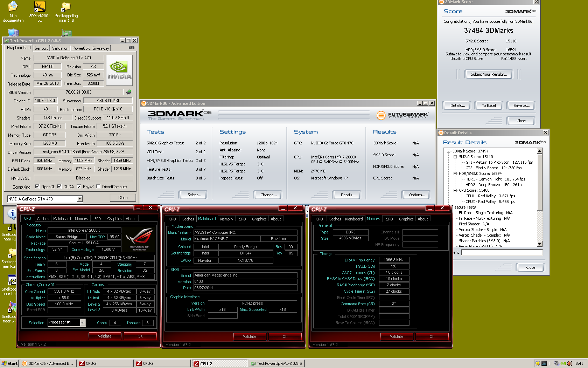Collapse the HDR/SM3.0 Score: 16594 node
The height and width of the screenshot is (368, 588).
(455, 173)
